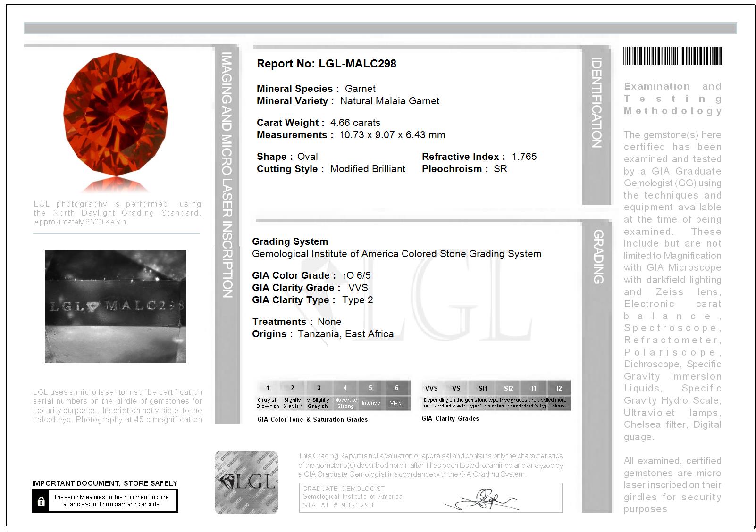The width and height of the screenshot is (756, 532).
Task: Click the micro laser inscription photograph
Action: [116, 307]
